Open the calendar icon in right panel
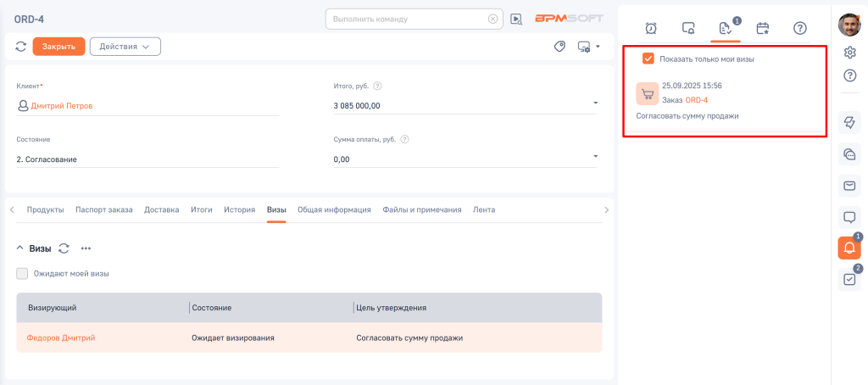The height and width of the screenshot is (385, 868). [x=763, y=28]
